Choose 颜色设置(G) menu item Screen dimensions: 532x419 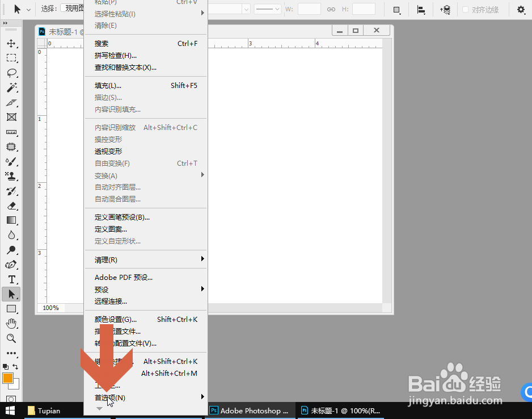pos(146,320)
